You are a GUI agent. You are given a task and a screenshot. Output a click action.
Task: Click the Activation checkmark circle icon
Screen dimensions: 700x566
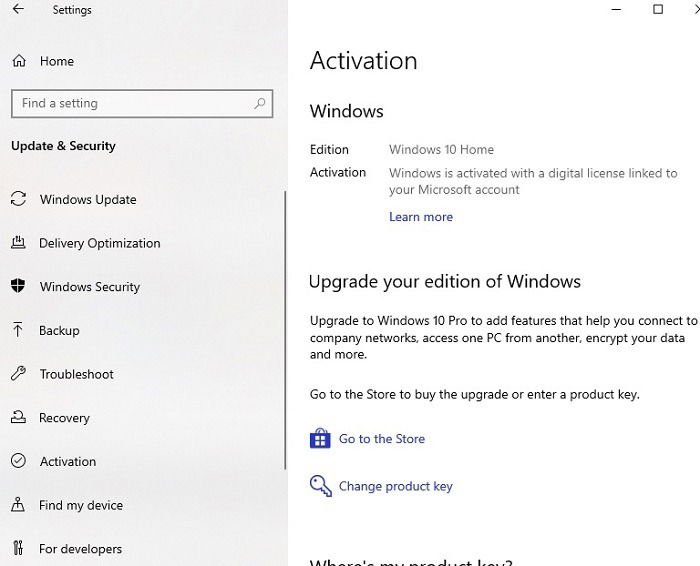[x=18, y=461]
